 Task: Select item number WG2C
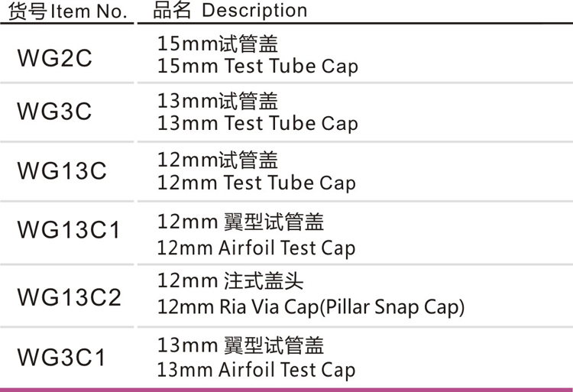(x=53, y=58)
